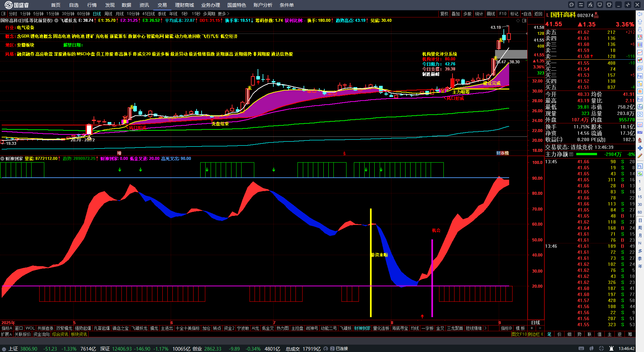The image size is (644, 352).
Task: Click the RSI indicator icon in sidebar
Action: coord(640,132)
